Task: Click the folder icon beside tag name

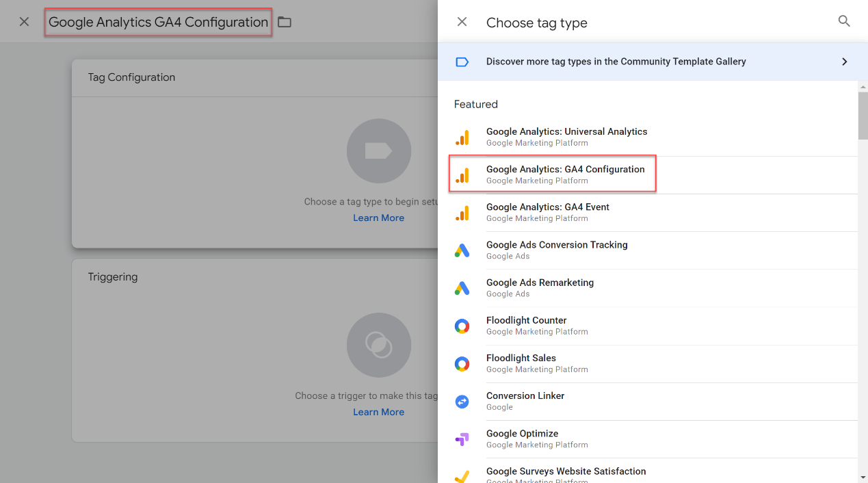Action: click(285, 22)
